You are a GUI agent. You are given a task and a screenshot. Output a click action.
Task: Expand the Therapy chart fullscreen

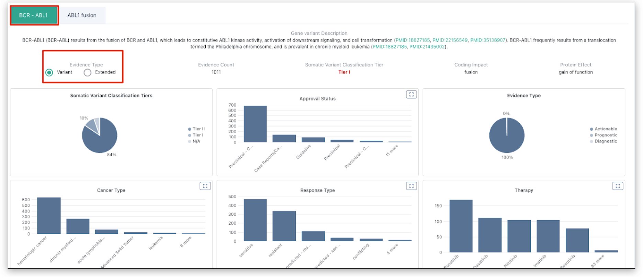[x=617, y=186]
